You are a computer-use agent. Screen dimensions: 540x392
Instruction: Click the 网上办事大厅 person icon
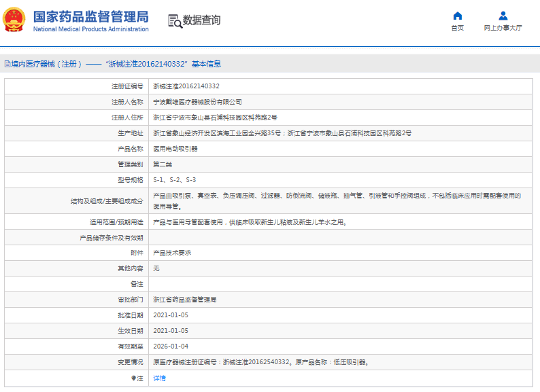(x=503, y=16)
